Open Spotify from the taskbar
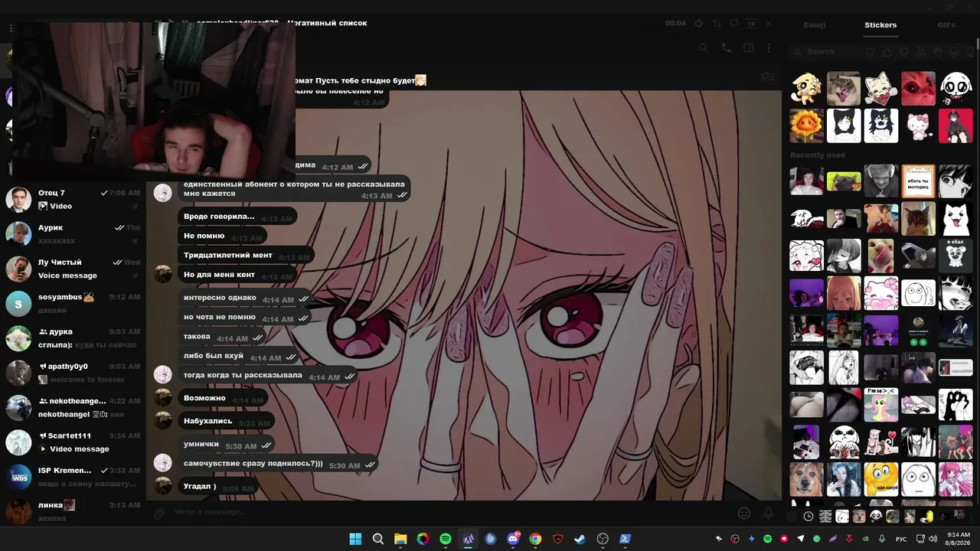Image resolution: width=980 pixels, height=551 pixels. click(446, 539)
